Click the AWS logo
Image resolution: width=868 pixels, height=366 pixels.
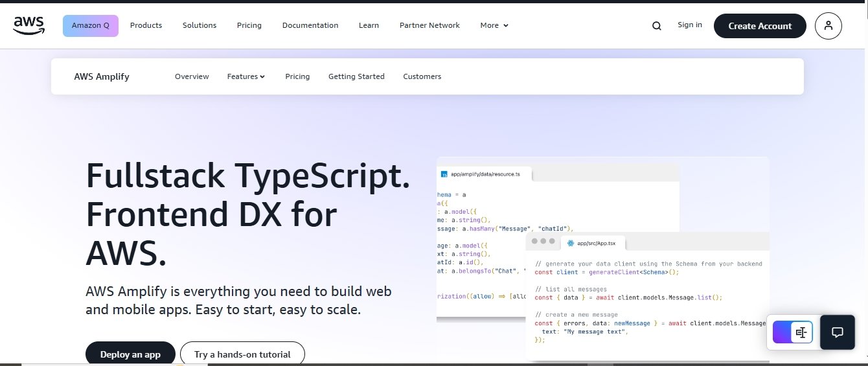tap(29, 25)
